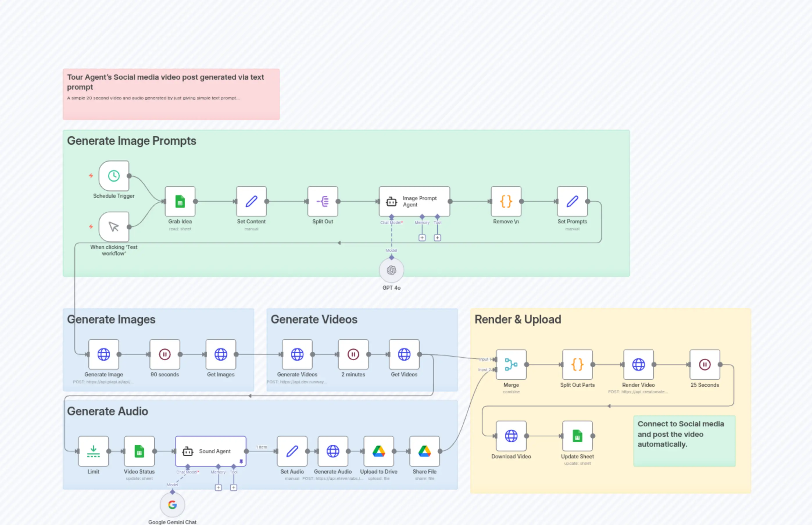Image resolution: width=812 pixels, height=525 pixels.
Task: Click the 2 minutes wait node
Action: [x=353, y=355]
